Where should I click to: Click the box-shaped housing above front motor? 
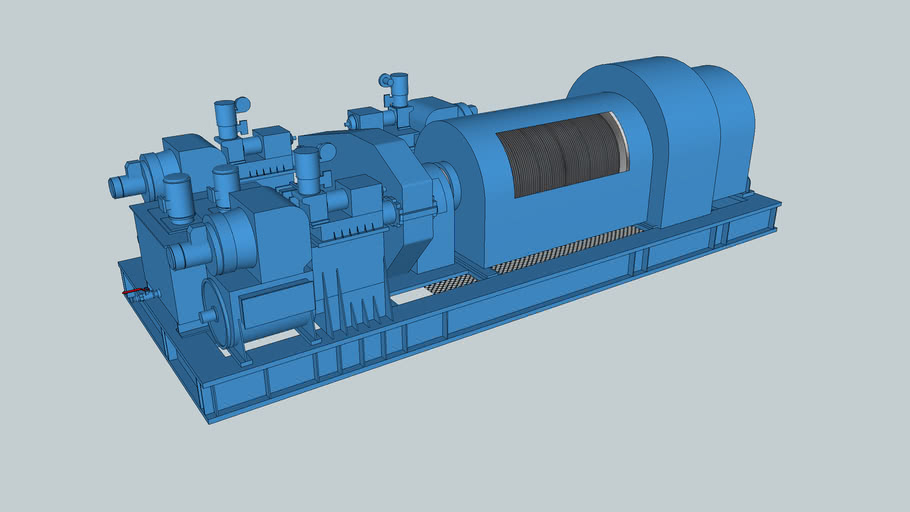pos(258,225)
